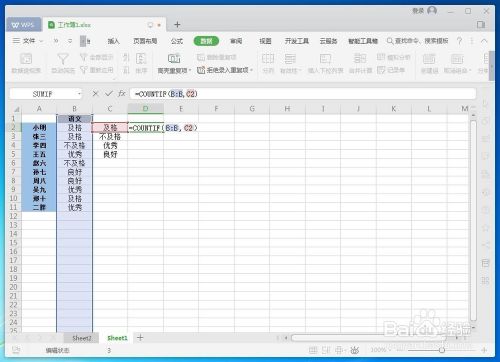Confirm formula with checkmark icon
The width and height of the screenshot is (500, 362).
coord(109,94)
